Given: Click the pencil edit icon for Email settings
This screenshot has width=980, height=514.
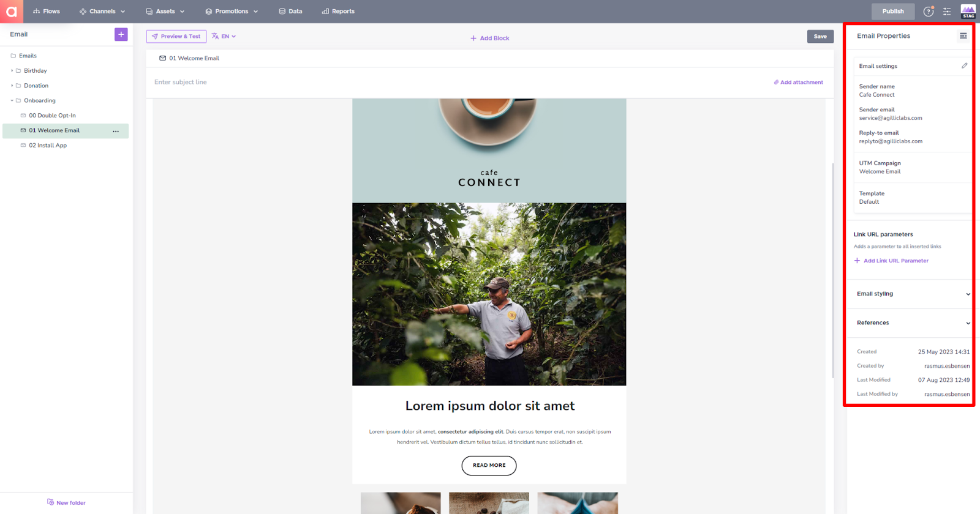Looking at the screenshot, I should pyautogui.click(x=964, y=65).
